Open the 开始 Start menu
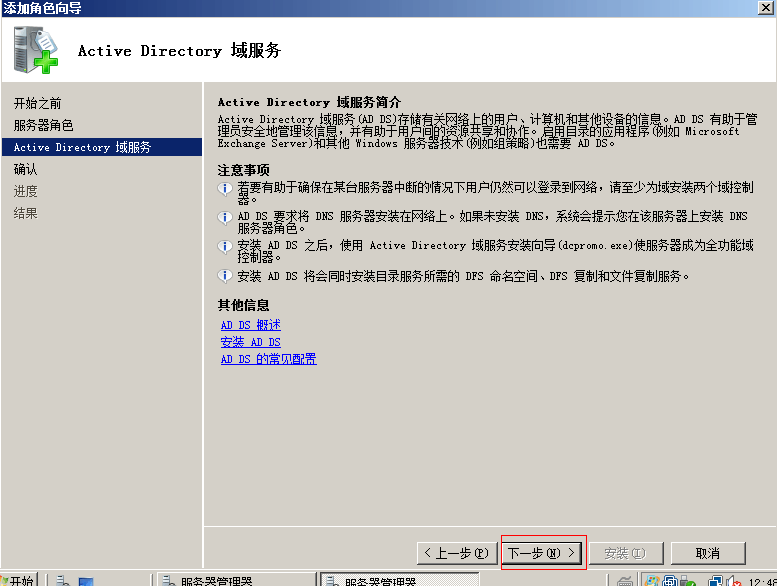Viewport: 777px width, 586px height. pyautogui.click(x=19, y=579)
